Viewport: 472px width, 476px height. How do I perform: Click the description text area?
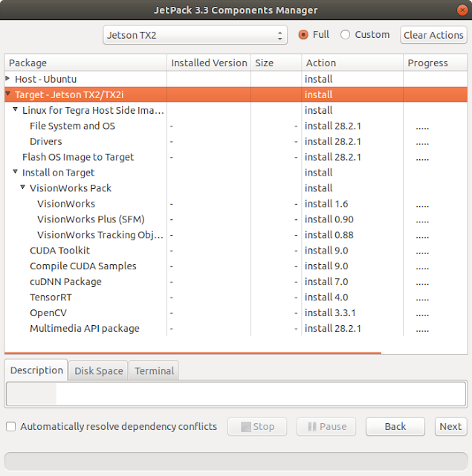click(236, 393)
